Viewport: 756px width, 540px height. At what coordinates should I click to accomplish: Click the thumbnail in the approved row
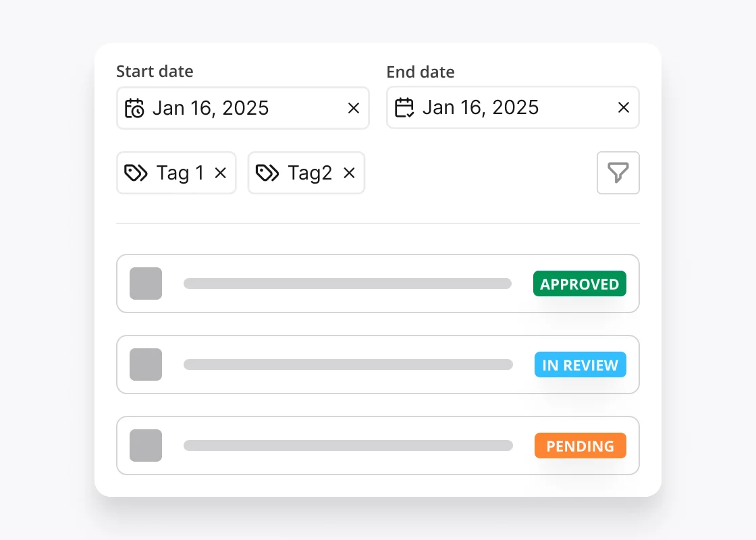coord(145,283)
